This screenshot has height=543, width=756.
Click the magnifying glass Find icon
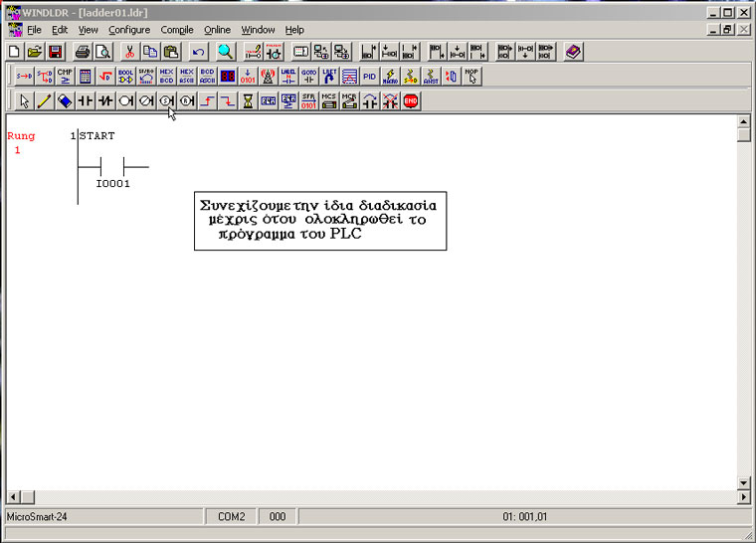click(226, 52)
